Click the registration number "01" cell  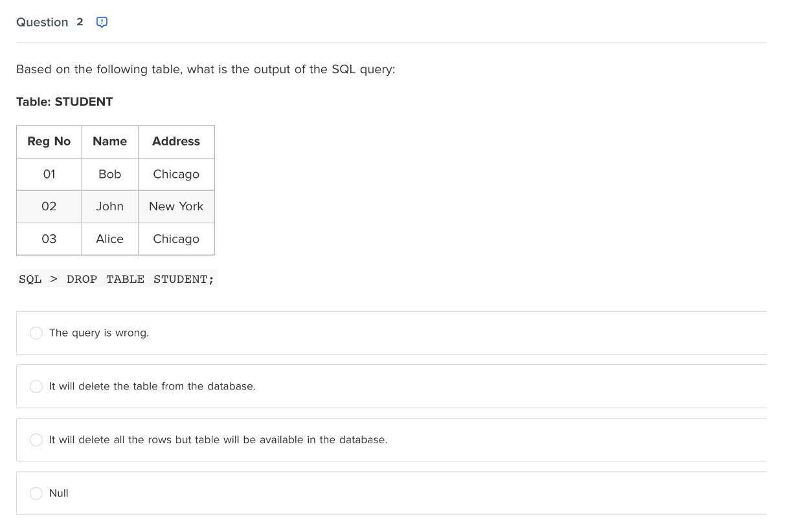point(49,174)
